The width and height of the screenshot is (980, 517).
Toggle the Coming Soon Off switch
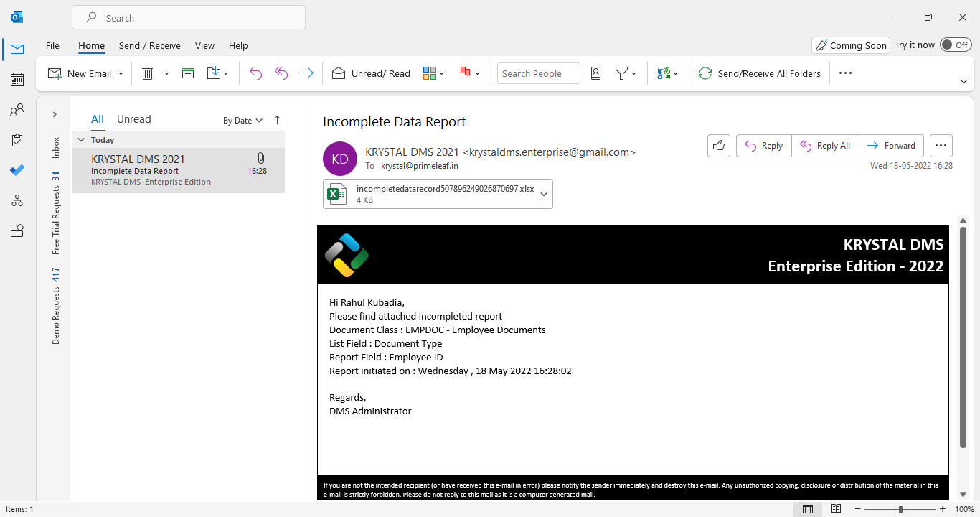coord(956,44)
